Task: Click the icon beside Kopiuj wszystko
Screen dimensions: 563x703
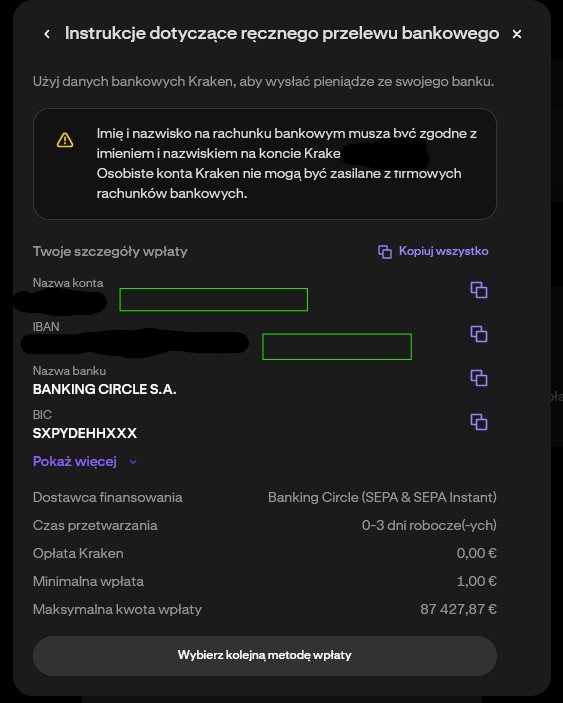Action: [385, 252]
